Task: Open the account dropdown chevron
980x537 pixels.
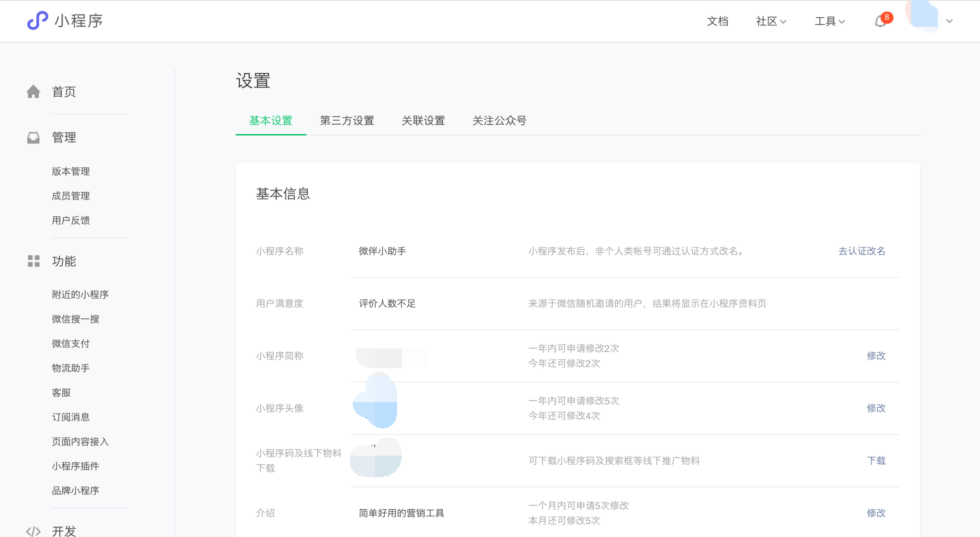Action: (x=949, y=21)
